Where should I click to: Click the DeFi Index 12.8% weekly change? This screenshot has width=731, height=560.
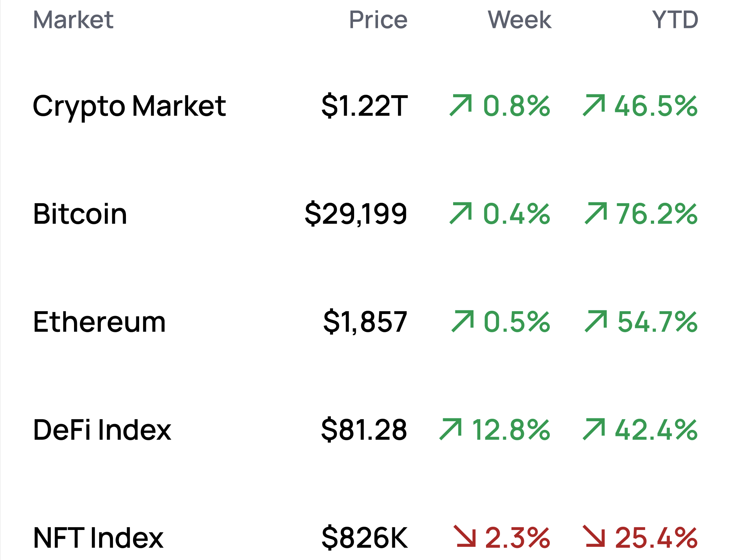pos(511,430)
